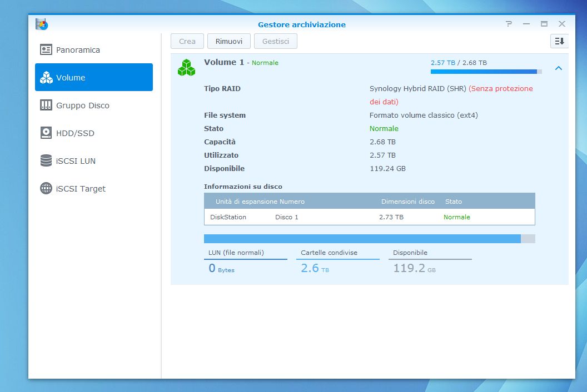Click the wide blue usage breakdown bar
This screenshot has height=392, width=587.
[x=370, y=239]
